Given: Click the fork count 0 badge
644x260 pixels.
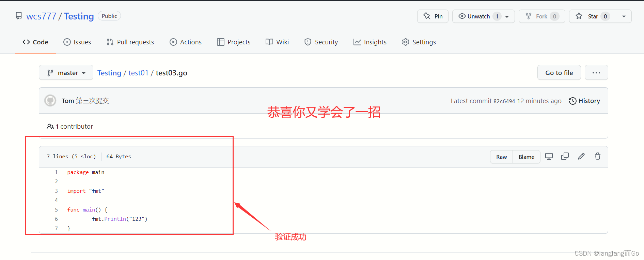Looking at the screenshot, I should point(554,16).
